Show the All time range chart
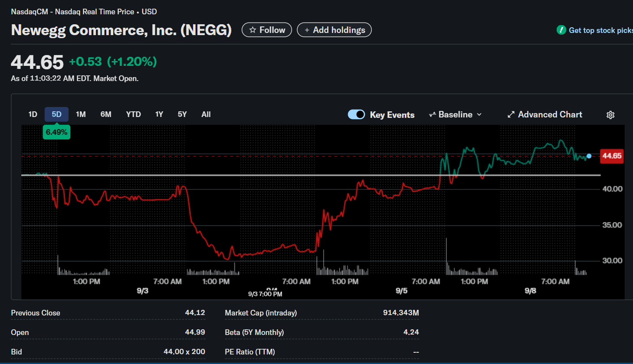633x364 pixels. pos(206,114)
